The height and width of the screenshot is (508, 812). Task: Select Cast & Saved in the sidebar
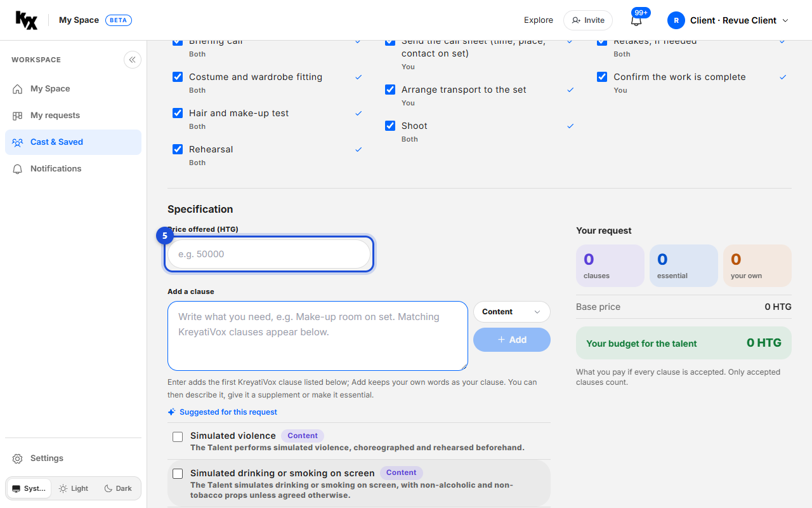[x=73, y=142]
